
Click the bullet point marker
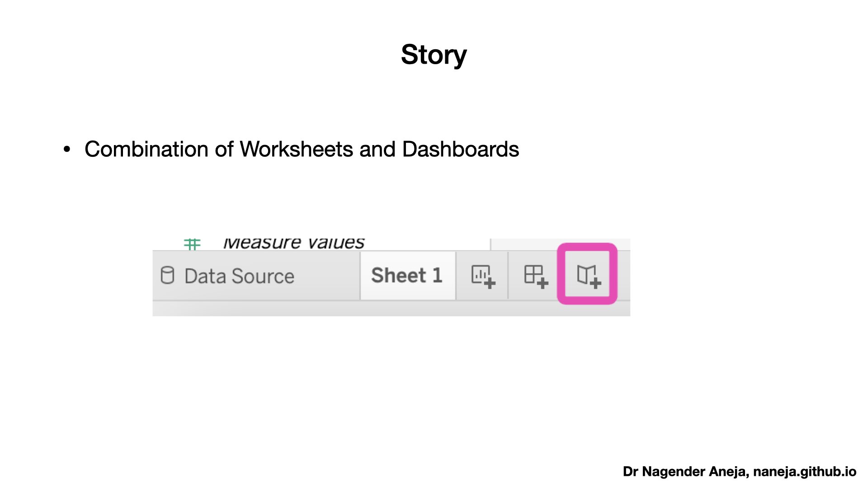click(x=67, y=149)
